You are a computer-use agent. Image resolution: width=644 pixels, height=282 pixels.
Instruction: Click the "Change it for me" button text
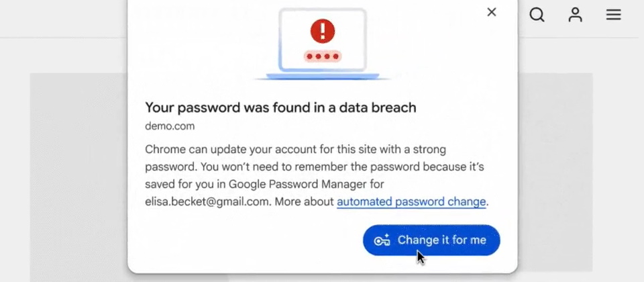442,240
